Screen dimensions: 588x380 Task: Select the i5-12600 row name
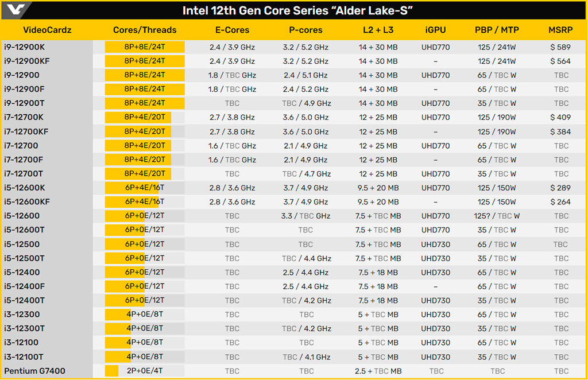(x=22, y=216)
